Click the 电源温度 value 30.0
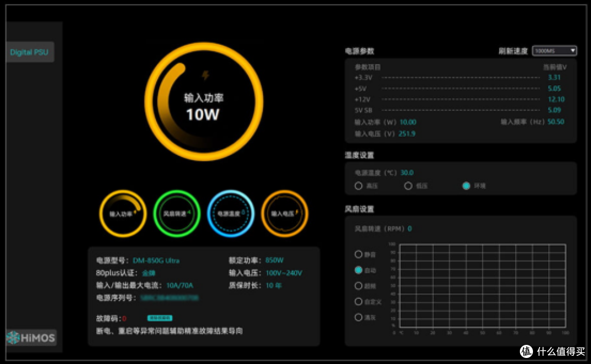591x364 pixels. pos(407,173)
